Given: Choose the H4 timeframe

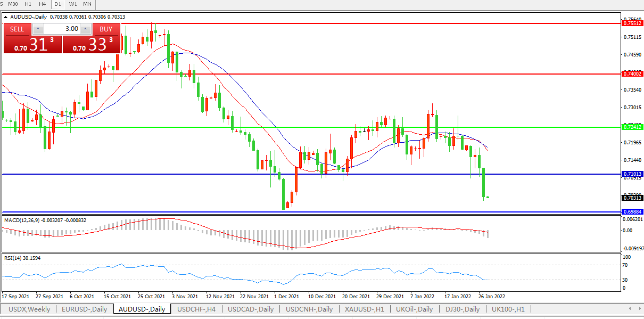Looking at the screenshot, I should (43, 4).
